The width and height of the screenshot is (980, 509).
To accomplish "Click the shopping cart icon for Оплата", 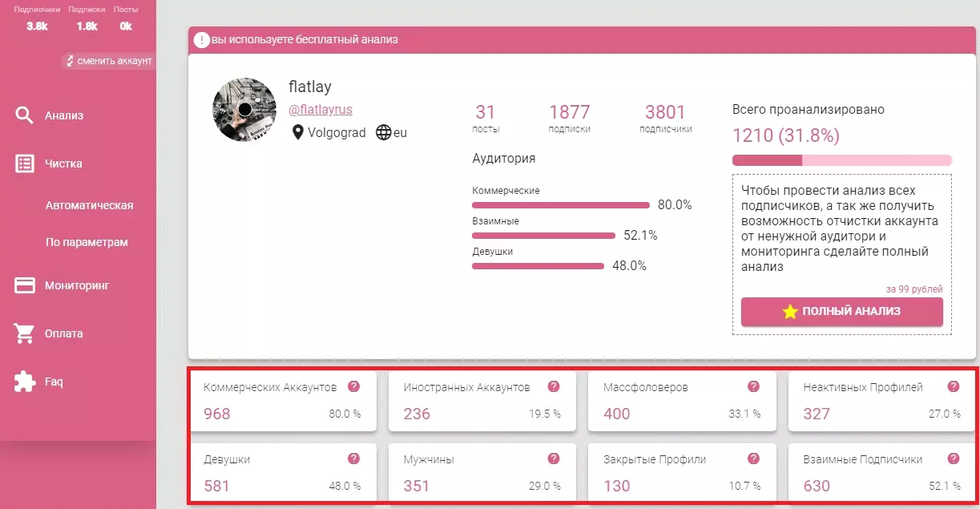I will click(25, 333).
